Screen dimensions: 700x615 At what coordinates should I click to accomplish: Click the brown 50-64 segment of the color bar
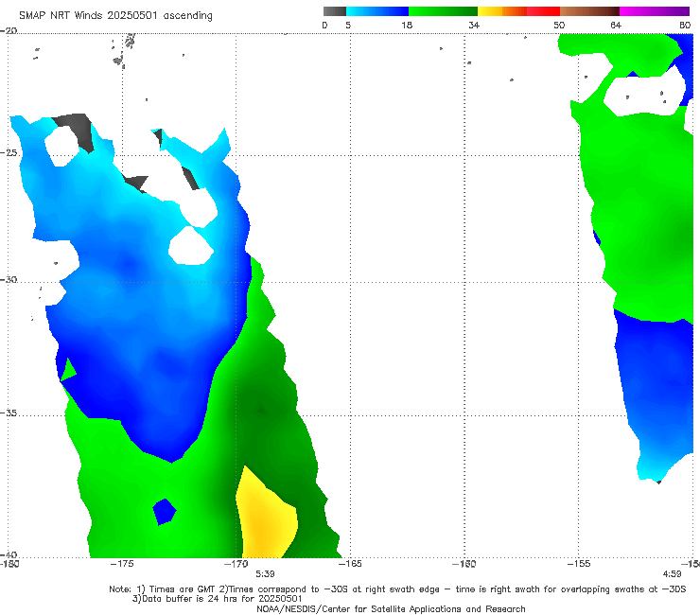pos(589,11)
